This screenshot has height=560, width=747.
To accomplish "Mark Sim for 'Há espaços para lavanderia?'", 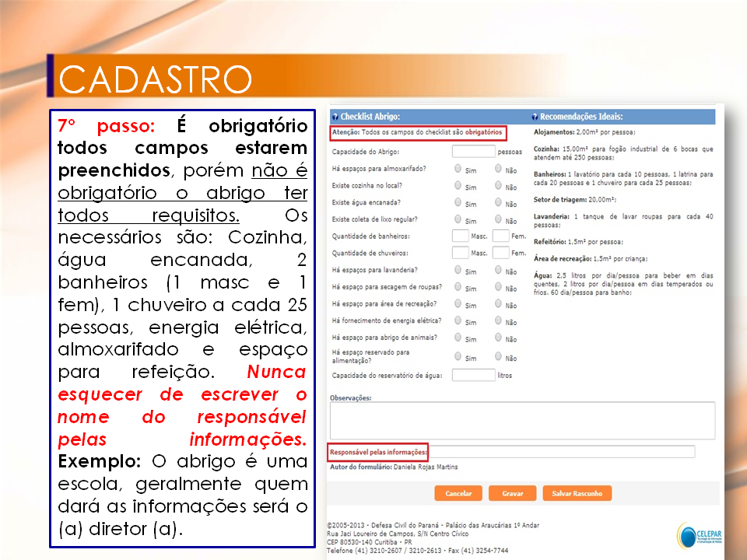I will click(458, 270).
